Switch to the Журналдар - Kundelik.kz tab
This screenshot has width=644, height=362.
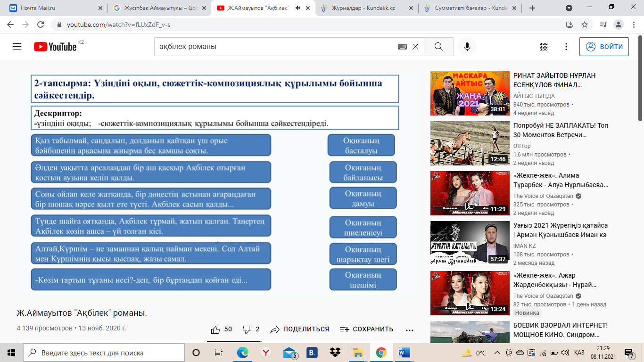[367, 8]
